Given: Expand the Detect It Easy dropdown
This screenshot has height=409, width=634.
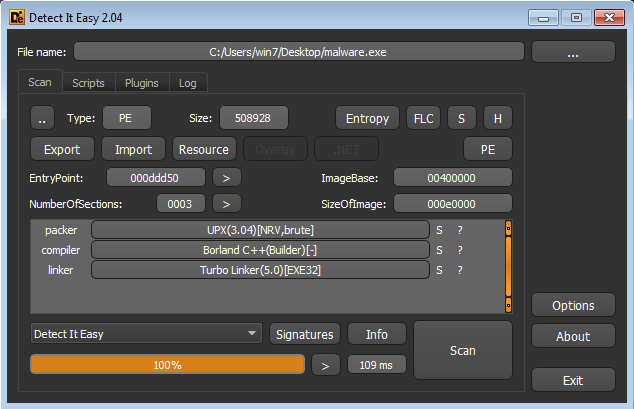Looking at the screenshot, I should point(146,333).
